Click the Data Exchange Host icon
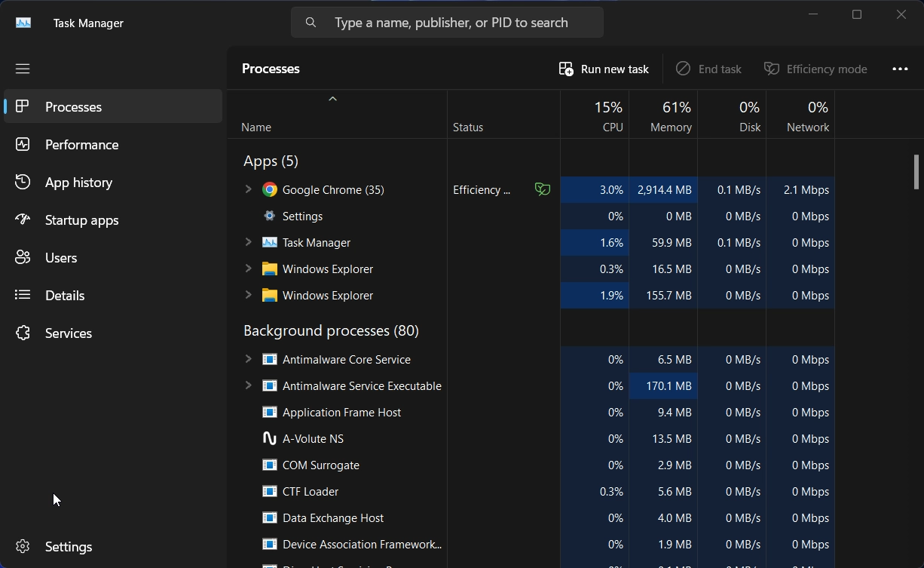 click(x=269, y=517)
